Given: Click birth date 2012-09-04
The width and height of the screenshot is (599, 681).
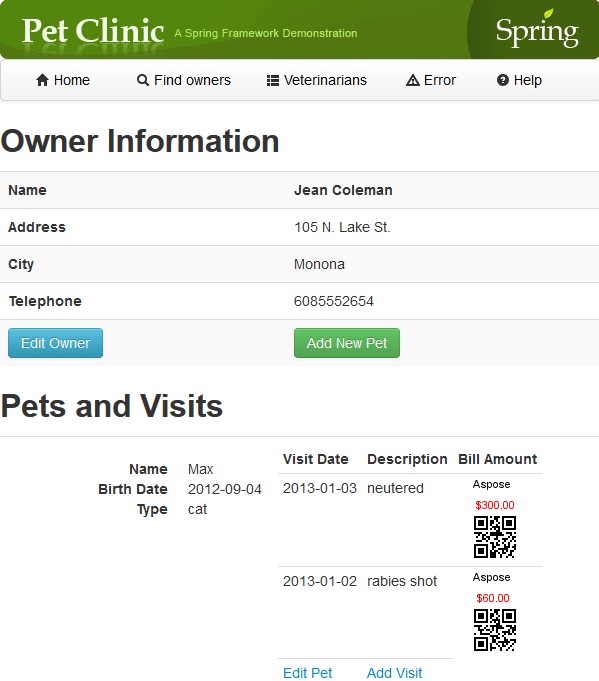Looking at the screenshot, I should 225,489.
